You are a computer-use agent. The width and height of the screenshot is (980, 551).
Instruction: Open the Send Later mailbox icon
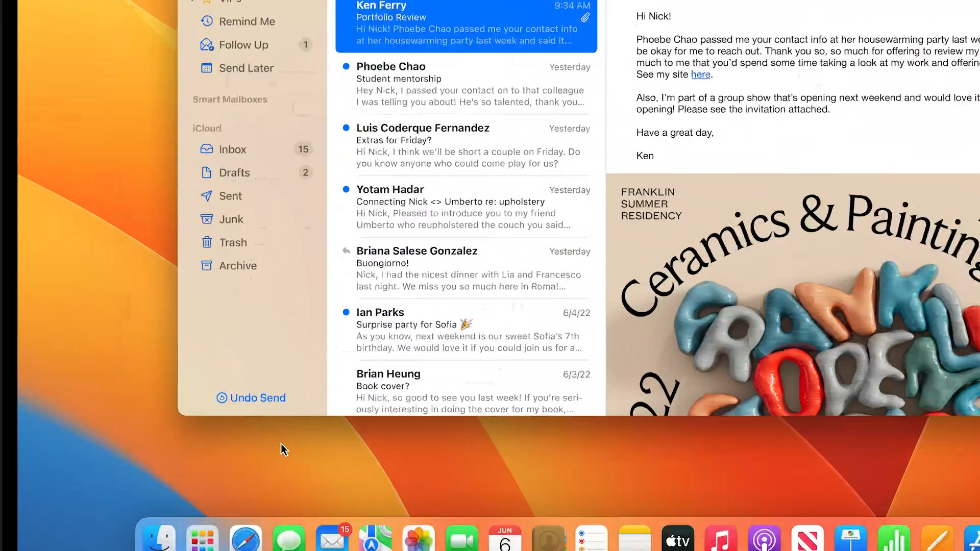207,68
